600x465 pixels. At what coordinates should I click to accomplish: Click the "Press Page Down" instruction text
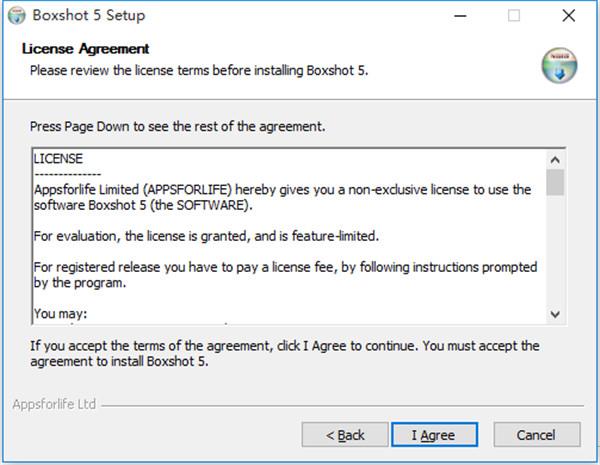pyautogui.click(x=177, y=128)
